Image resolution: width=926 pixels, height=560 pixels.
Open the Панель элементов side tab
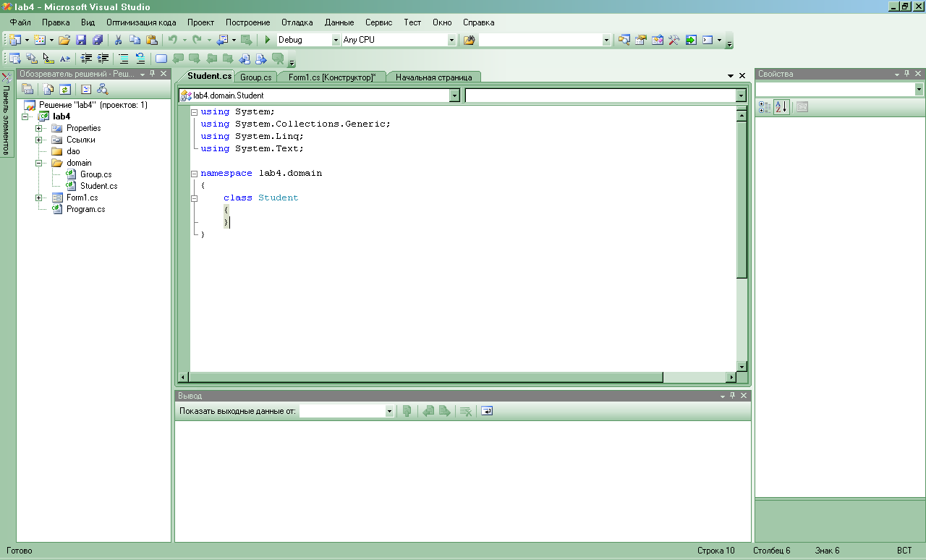(x=7, y=113)
